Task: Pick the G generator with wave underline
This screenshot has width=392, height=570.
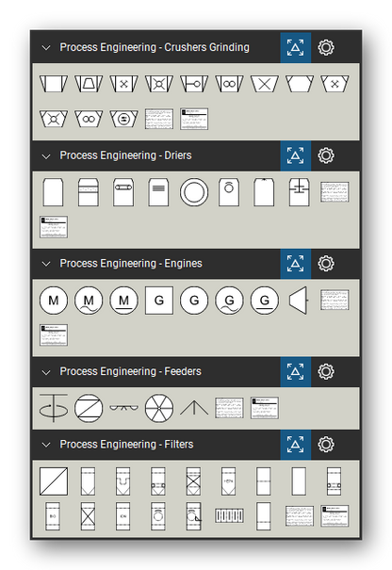Action: (x=229, y=301)
